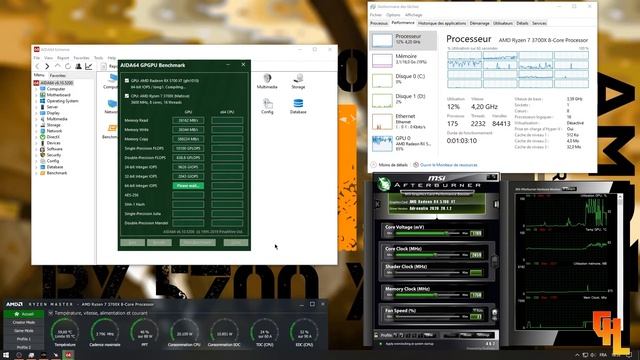Image resolution: width=640 pixels, height=360 pixels.
Task: Open the AIDA64 View menu
Action: [x=48, y=58]
